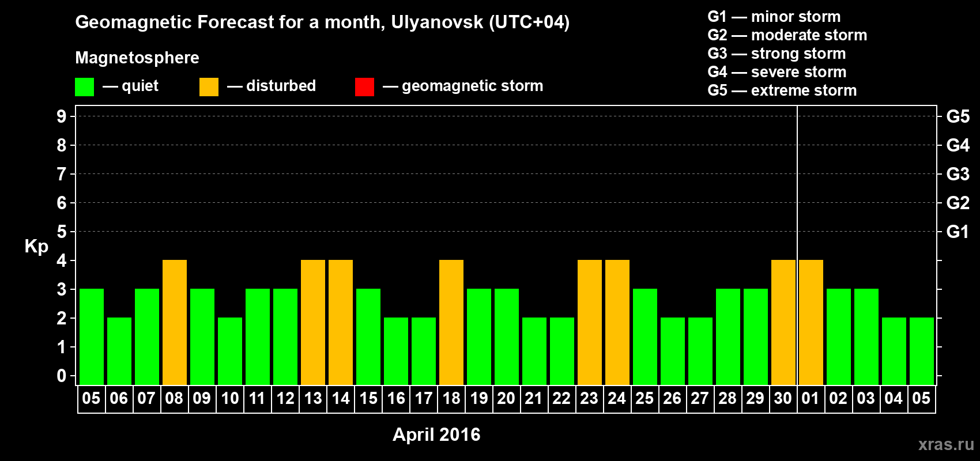Viewport: 980px width, 461px height.
Task: Click 'G2 — moderate storm' legend line
Action: [x=787, y=35]
